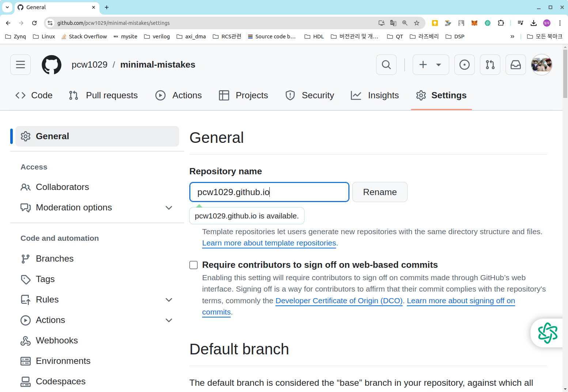568x392 pixels.
Task: Open the Developer Certificate of Origin link
Action: tap(339, 301)
